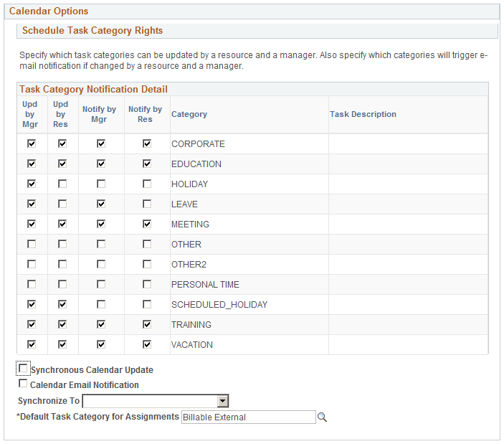Image resolution: width=504 pixels, height=444 pixels.
Task: Check Notify by Mgr for OTHER
Action: point(101,244)
